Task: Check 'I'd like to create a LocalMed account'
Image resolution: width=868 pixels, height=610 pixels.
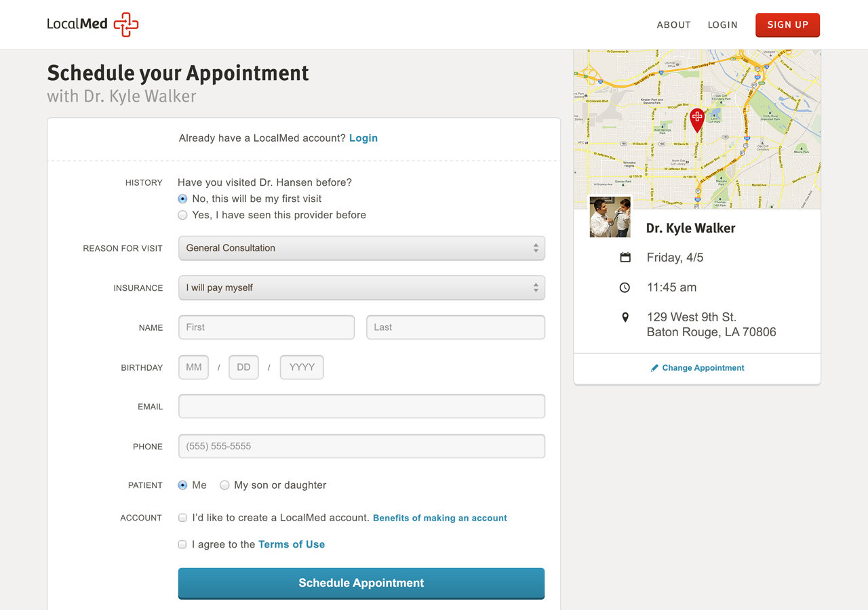Action: tap(182, 518)
